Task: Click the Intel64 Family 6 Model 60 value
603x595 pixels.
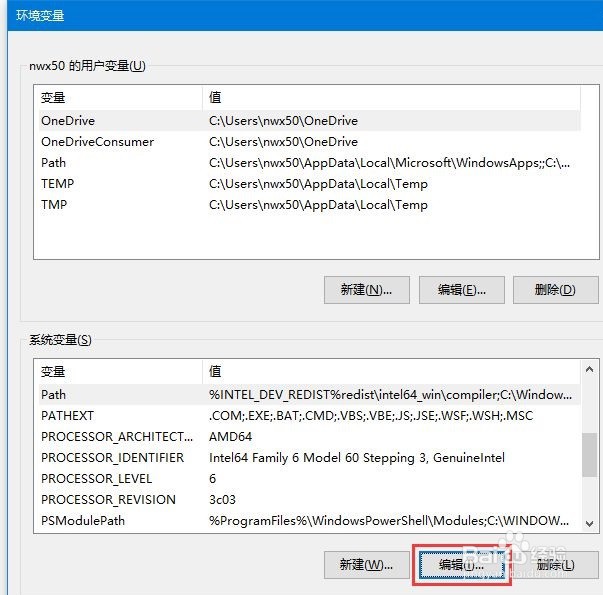Action: coord(357,458)
